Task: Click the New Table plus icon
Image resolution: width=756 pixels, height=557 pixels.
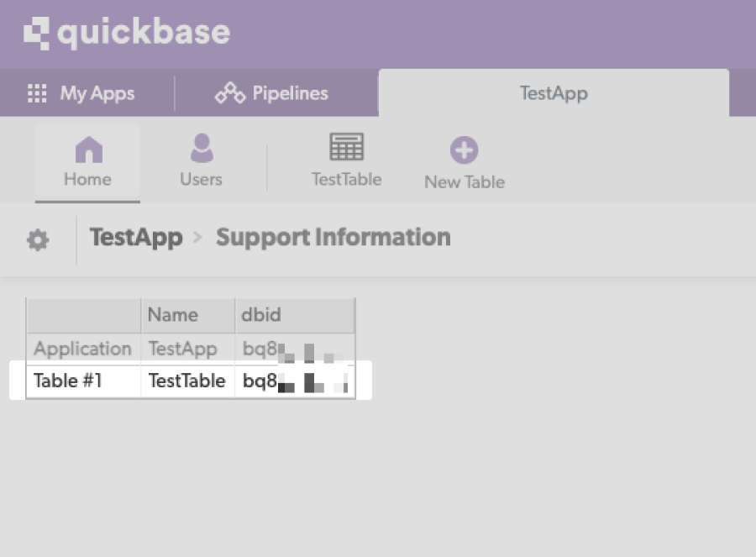Action: pos(464,148)
